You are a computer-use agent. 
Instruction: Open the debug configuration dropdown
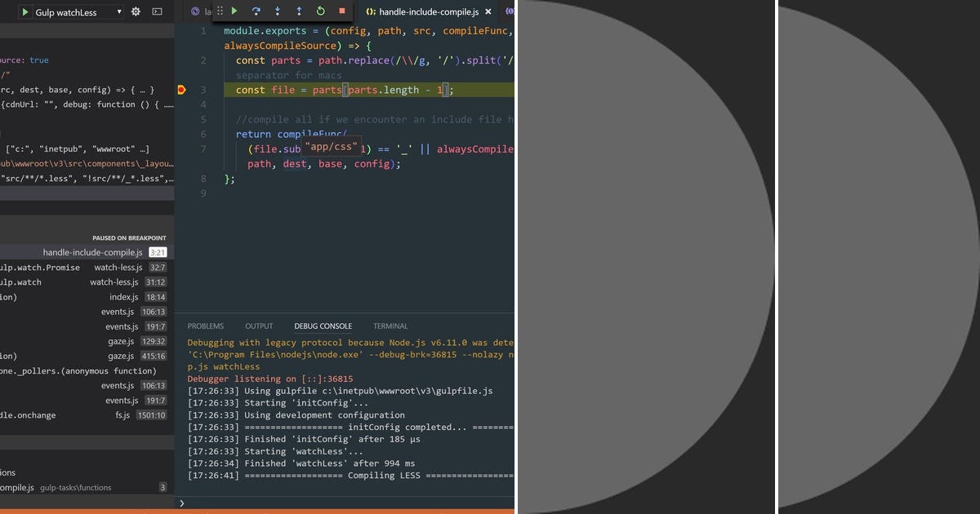click(x=119, y=11)
